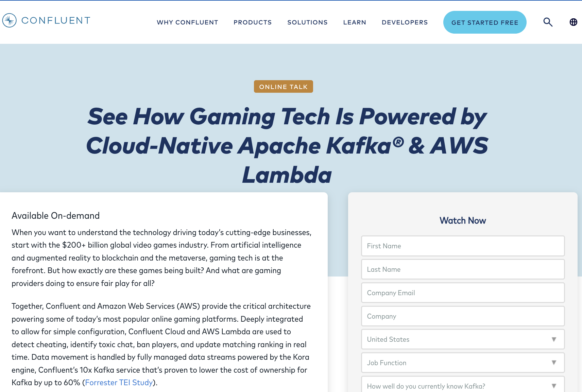Image resolution: width=582 pixels, height=392 pixels.
Task: Open the Developers menu
Action: [405, 22]
